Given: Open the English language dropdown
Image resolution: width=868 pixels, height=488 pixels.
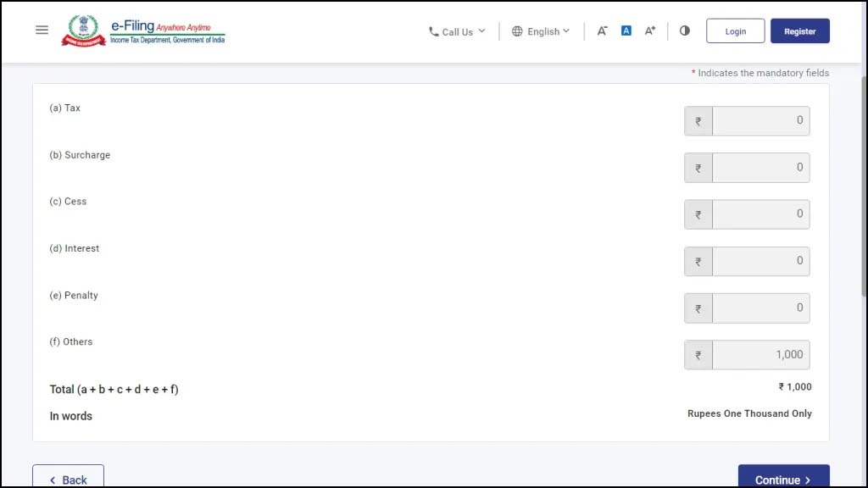Looking at the screenshot, I should 541,31.
